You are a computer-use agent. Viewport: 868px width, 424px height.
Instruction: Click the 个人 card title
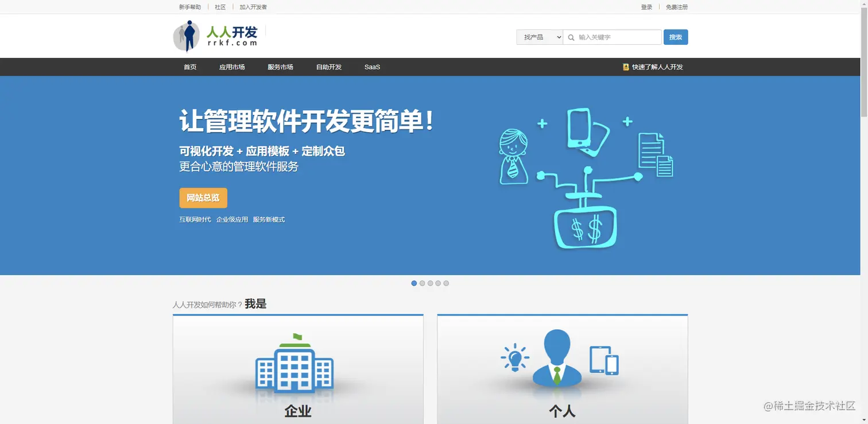pyautogui.click(x=562, y=411)
